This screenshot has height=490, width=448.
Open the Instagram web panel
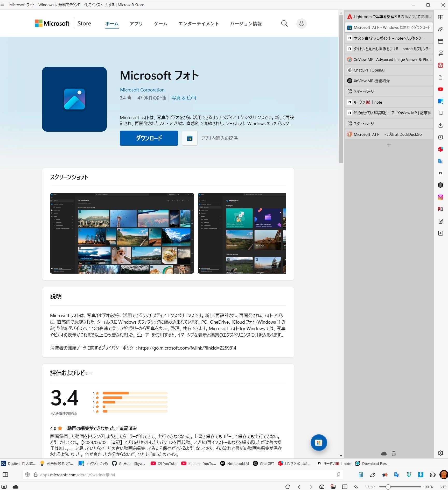[440, 197]
